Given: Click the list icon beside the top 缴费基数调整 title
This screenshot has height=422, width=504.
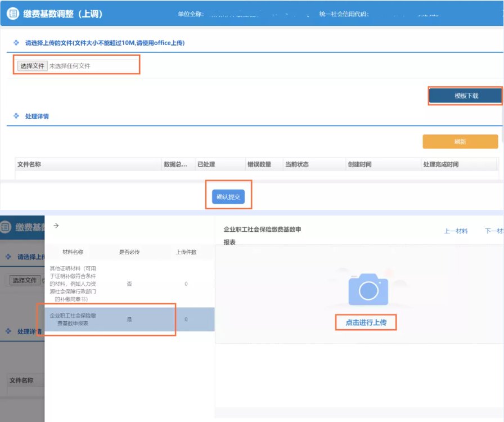Looking at the screenshot, I should 12,14.
